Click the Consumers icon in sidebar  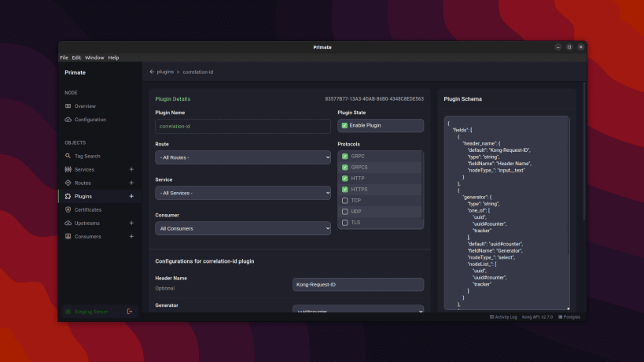coord(68,236)
